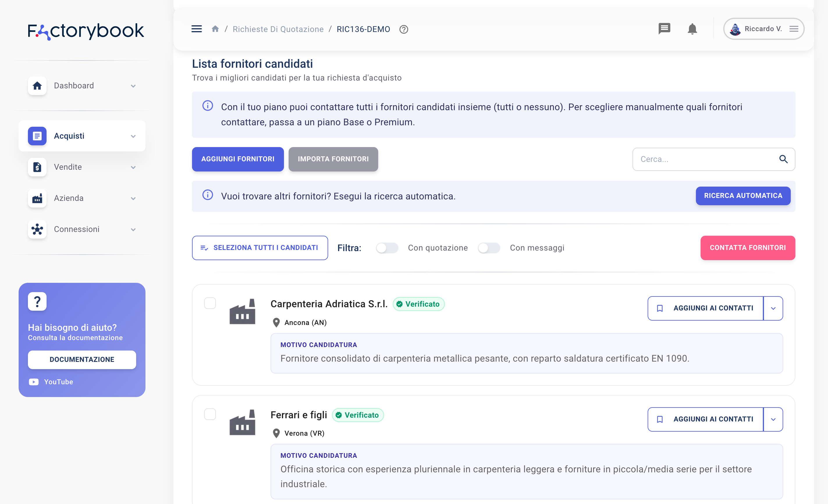Click Verificato badge of Carpenteria Adriatica
828x504 pixels.
[x=418, y=304]
